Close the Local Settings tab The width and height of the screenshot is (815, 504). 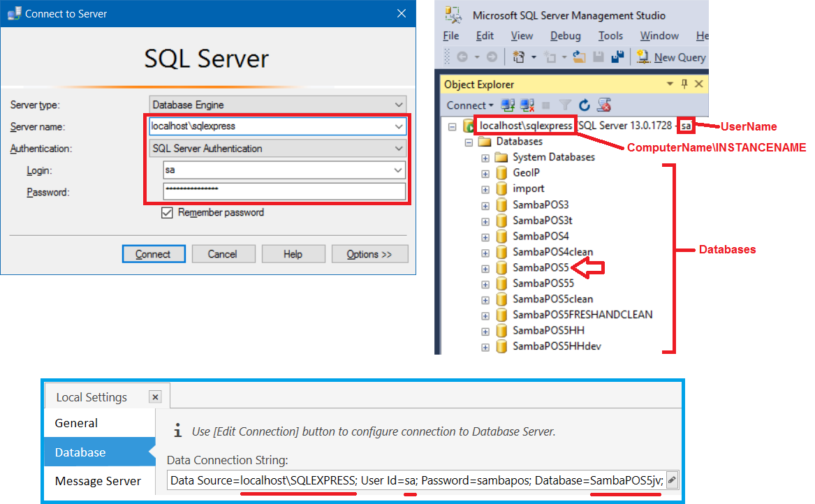click(155, 397)
